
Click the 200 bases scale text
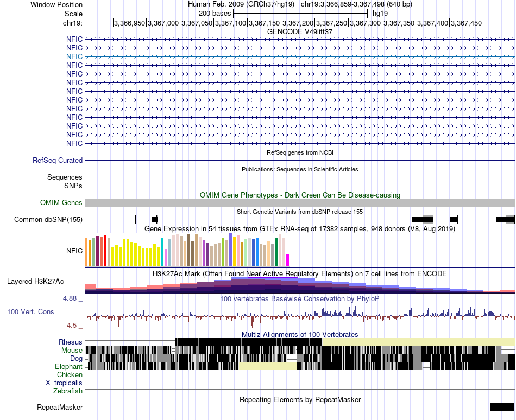point(215,14)
